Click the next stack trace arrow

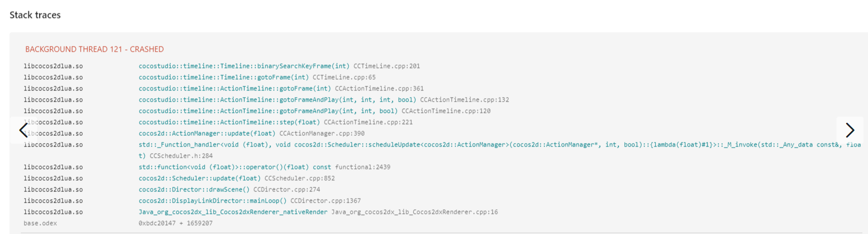(x=849, y=130)
